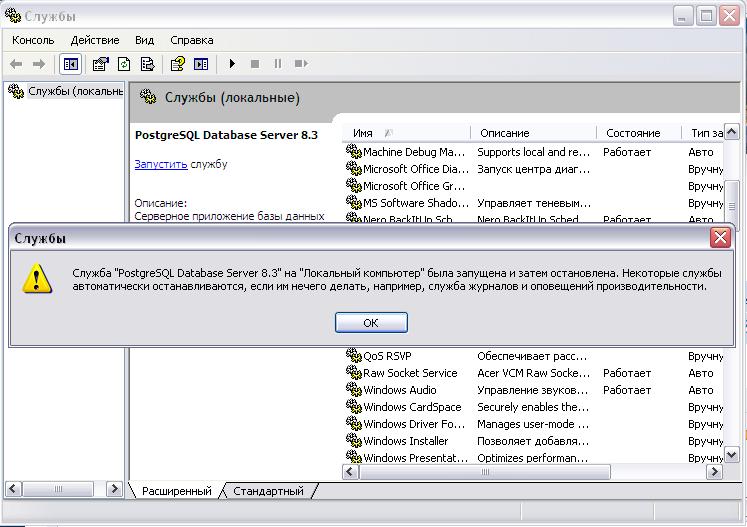The width and height of the screenshot is (747, 527).
Task: Sort by the Состояние column header
Action: (632, 133)
